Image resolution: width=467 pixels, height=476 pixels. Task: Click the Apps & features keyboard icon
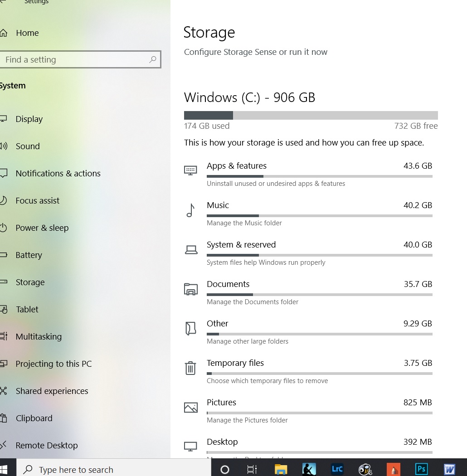(191, 170)
